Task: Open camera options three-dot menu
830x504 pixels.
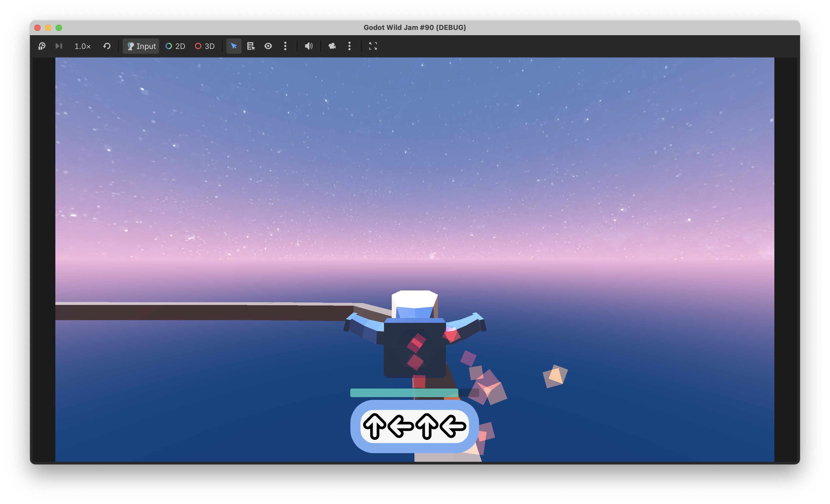Action: (349, 46)
